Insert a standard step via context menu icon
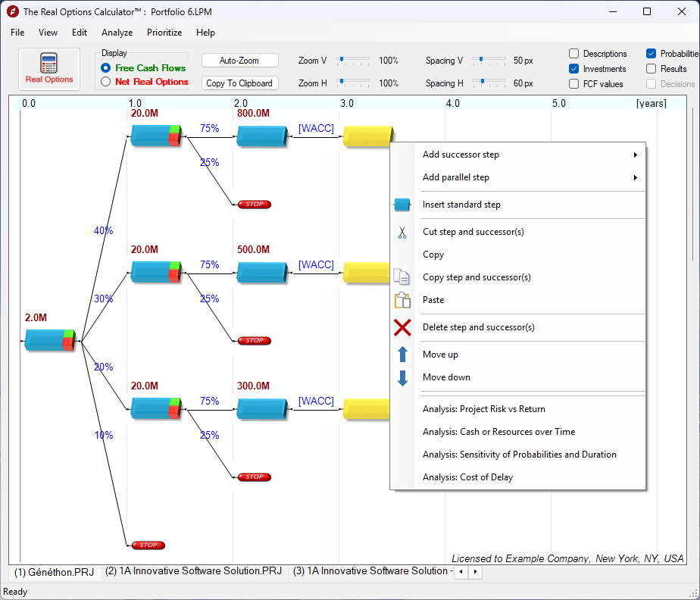Viewport: 700px width, 600px height. pyautogui.click(x=402, y=204)
